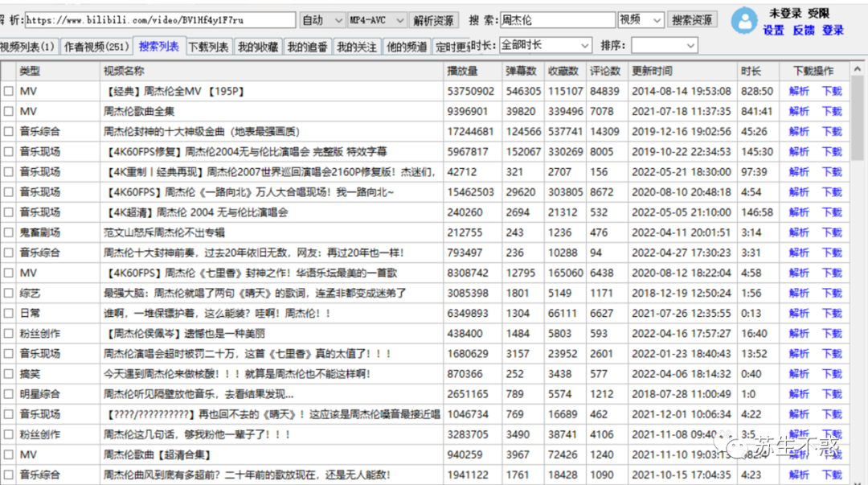Click 解析 for 【经典】周杰伦全MV row
This screenshot has height=485, width=868.
pos(799,92)
